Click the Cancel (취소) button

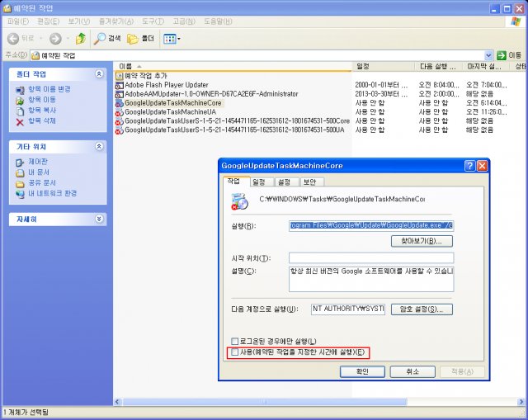(412, 371)
